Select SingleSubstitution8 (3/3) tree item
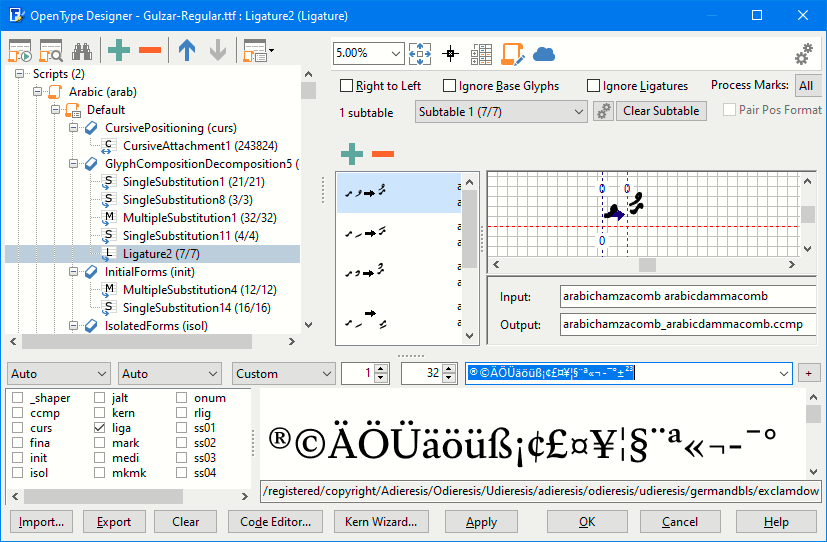This screenshot has height=542, width=827. click(187, 200)
